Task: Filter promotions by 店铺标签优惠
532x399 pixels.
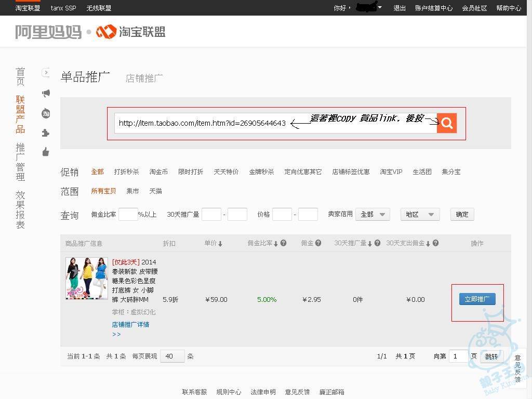Action: (351, 171)
